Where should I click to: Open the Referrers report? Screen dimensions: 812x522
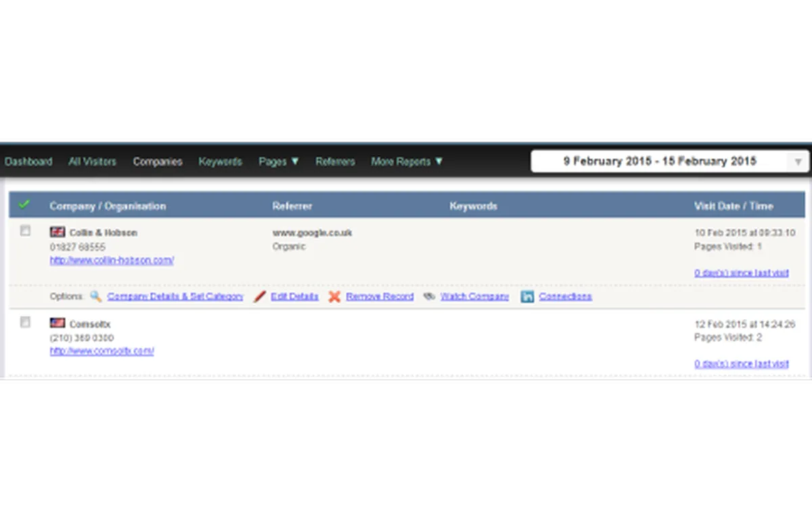click(335, 162)
